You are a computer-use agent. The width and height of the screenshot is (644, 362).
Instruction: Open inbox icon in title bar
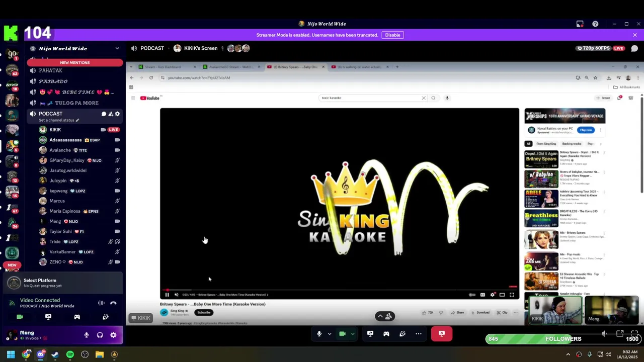(580, 24)
